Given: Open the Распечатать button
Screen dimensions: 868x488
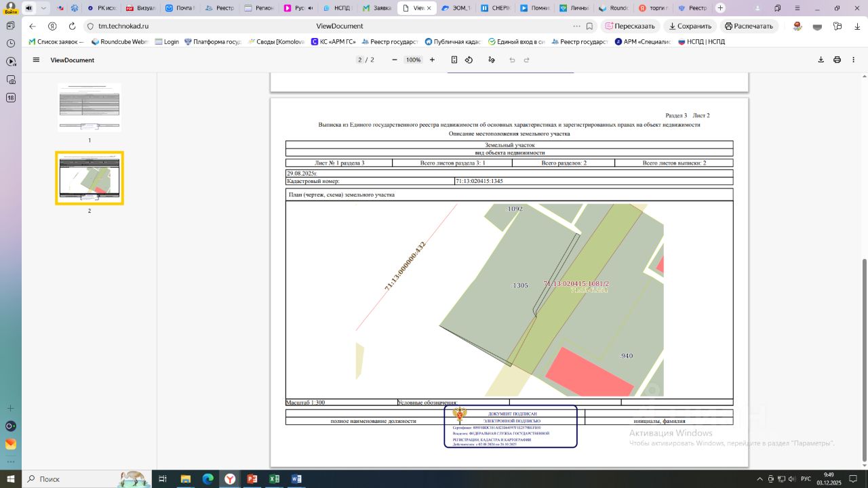Looking at the screenshot, I should [x=749, y=26].
